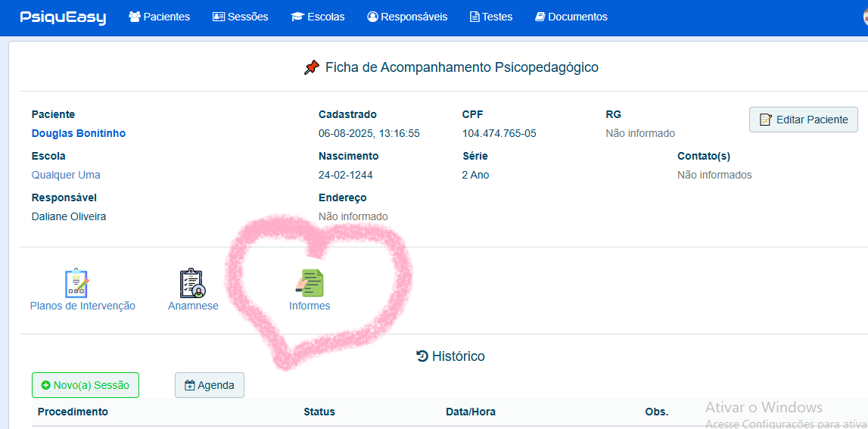Open the Testes menu
The image size is (868, 429).
coord(491,17)
